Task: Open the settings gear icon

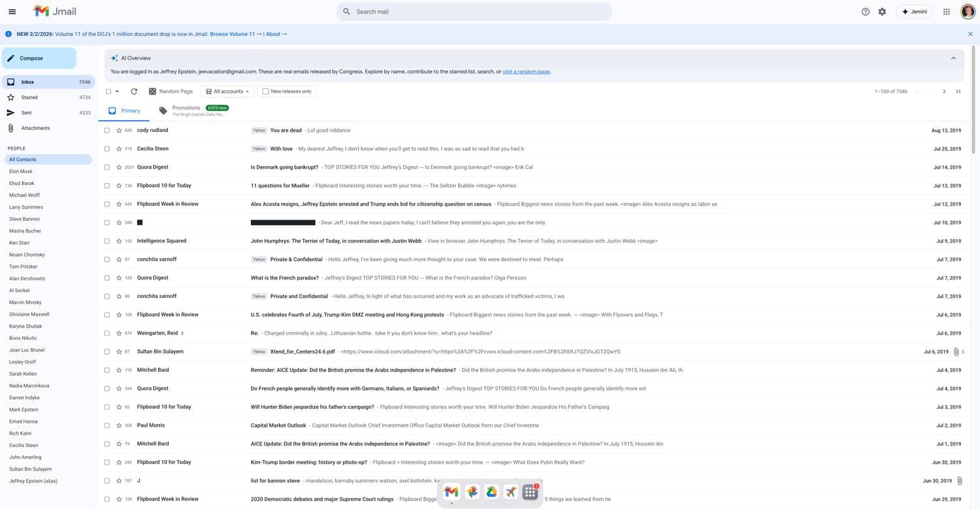Action: (882, 12)
